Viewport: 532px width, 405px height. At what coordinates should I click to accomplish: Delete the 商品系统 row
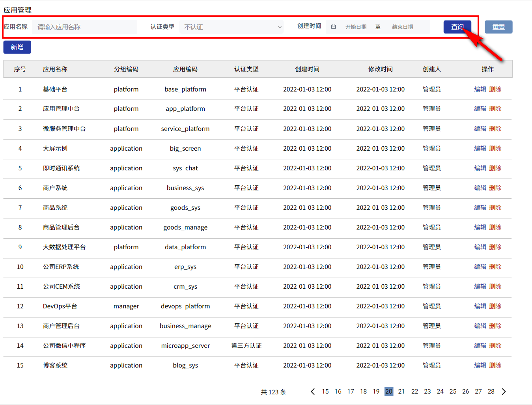tap(495, 208)
